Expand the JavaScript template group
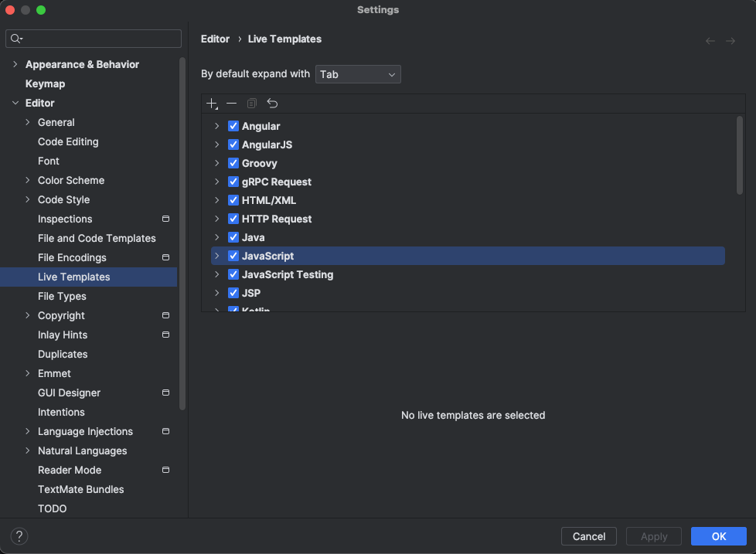Screen dimensions: 756x554 click(x=217, y=256)
